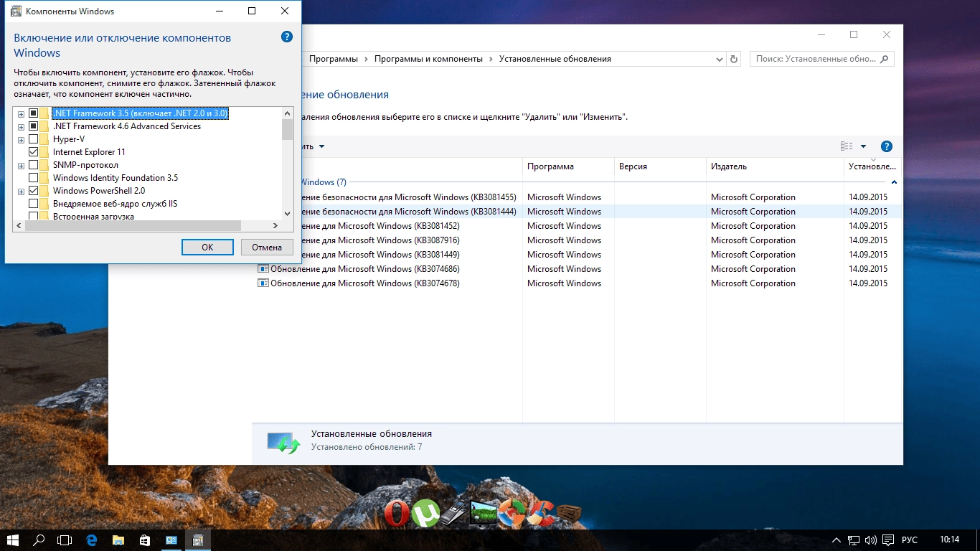Click the view layout icon in updates toolbar
The image size is (980, 551).
coord(847,146)
